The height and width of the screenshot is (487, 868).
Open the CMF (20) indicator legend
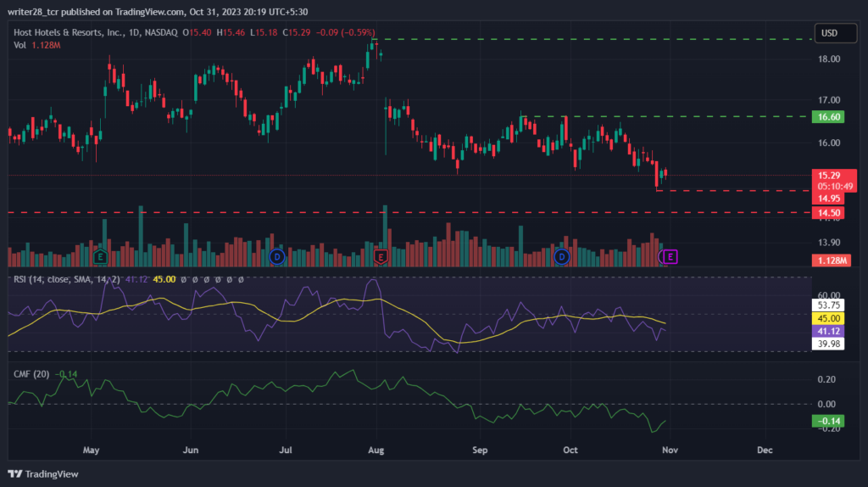point(31,374)
